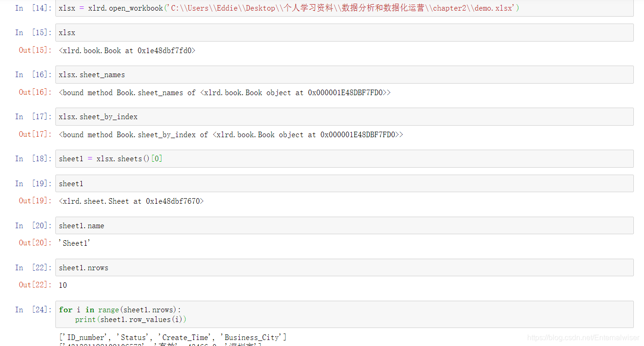Click the sheet1 = xlsx.sheets()[0] cell
The width and height of the screenshot is (644, 346).
(x=344, y=158)
